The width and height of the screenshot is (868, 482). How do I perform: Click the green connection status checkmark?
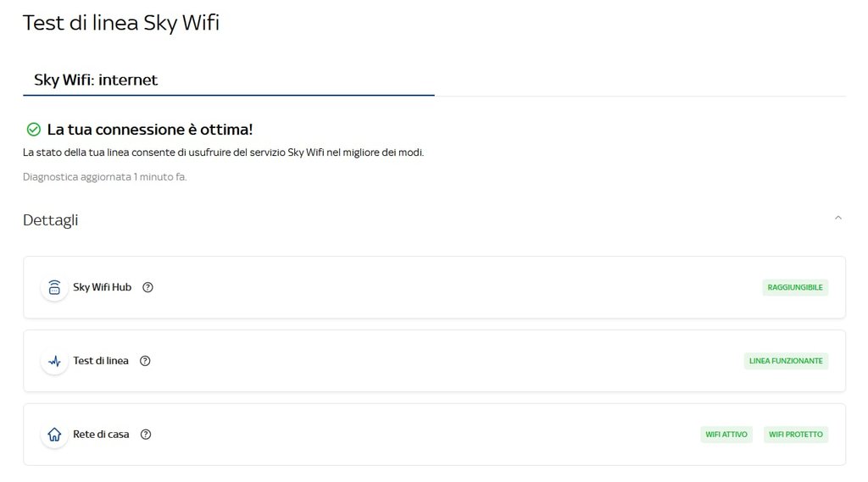(x=34, y=130)
